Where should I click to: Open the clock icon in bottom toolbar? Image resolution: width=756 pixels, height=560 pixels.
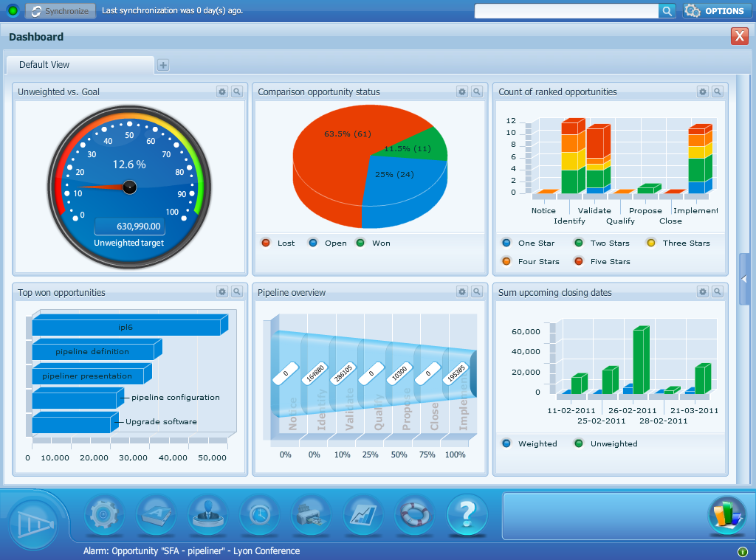[x=259, y=515]
